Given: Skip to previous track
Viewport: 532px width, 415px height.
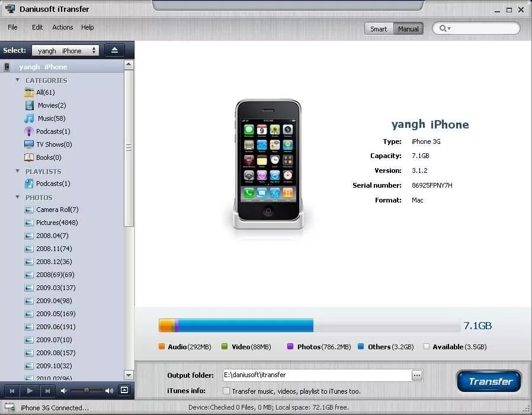Looking at the screenshot, I should click(x=12, y=391).
